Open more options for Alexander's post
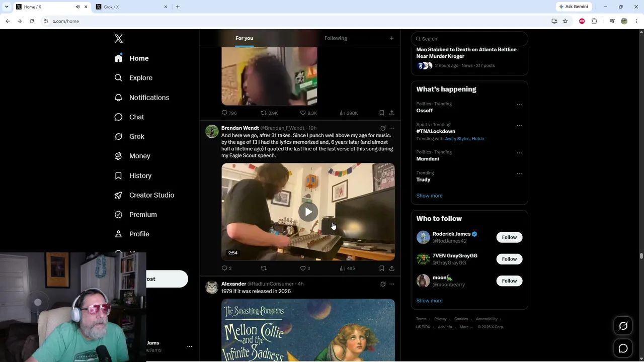The height and width of the screenshot is (362, 644). coord(392,284)
